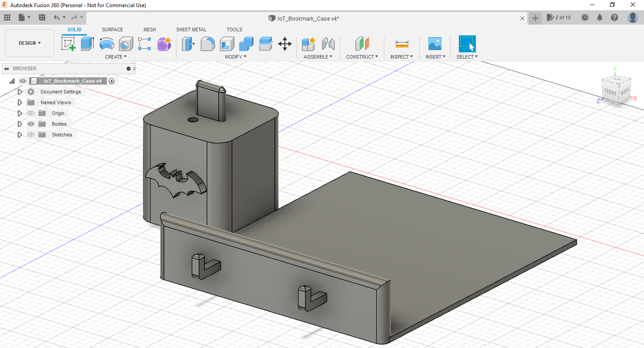
Task: Open the Measure inspect tool
Action: tap(401, 44)
